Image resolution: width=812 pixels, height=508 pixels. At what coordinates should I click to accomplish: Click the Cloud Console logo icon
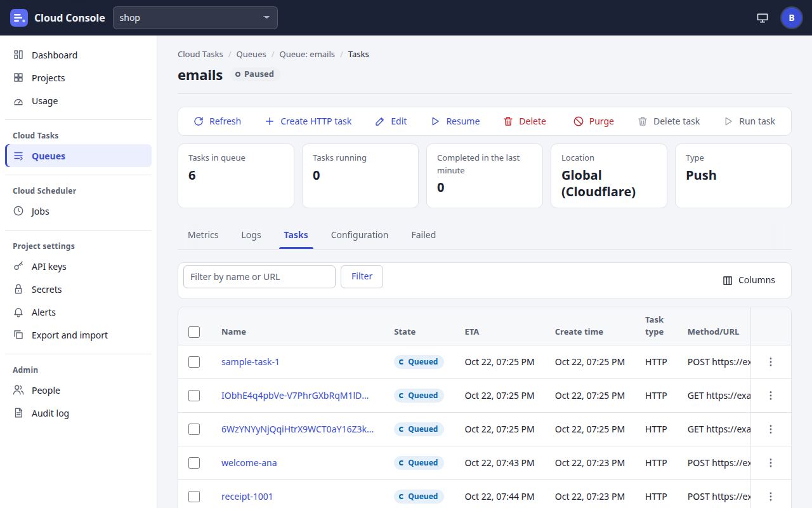point(19,18)
